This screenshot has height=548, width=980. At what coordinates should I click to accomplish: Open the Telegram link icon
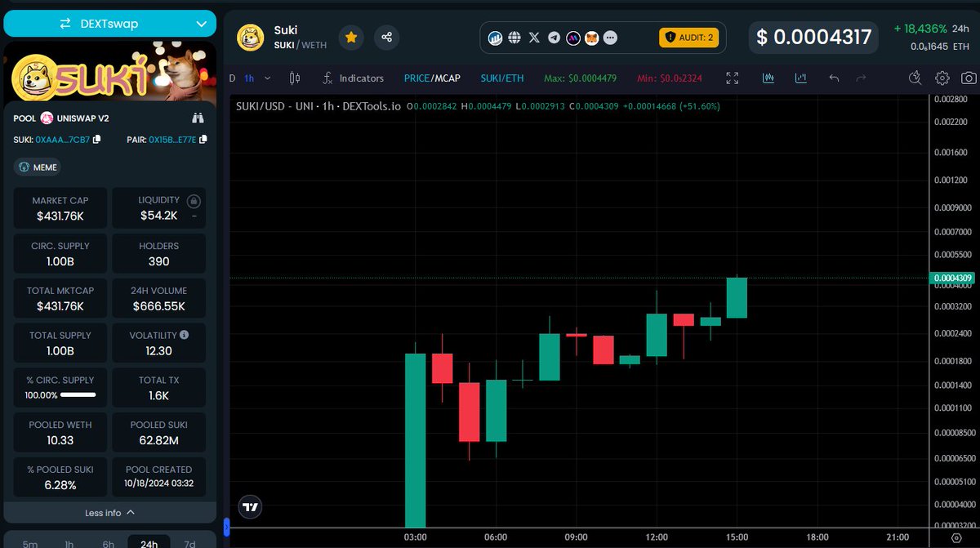pyautogui.click(x=554, y=38)
